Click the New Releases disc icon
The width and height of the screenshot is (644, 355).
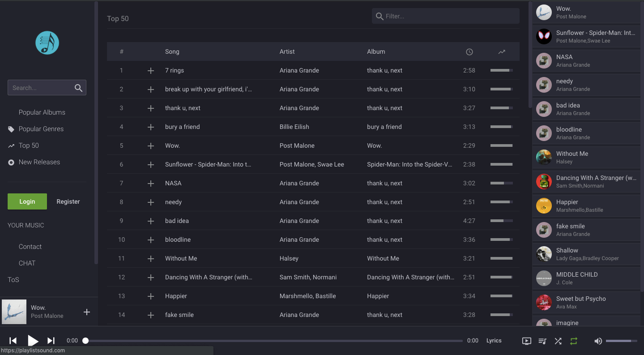tap(11, 163)
